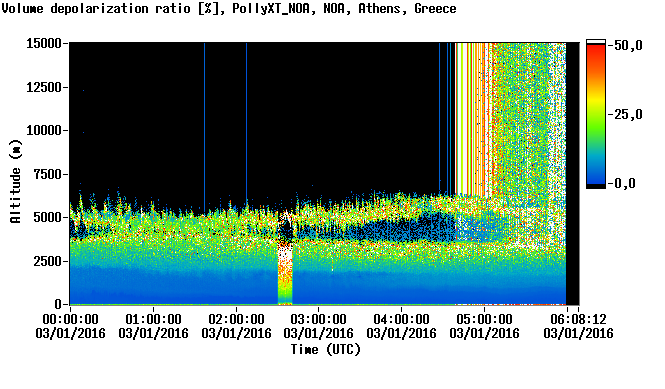Click the Altitude (m) axis label

[15, 182]
